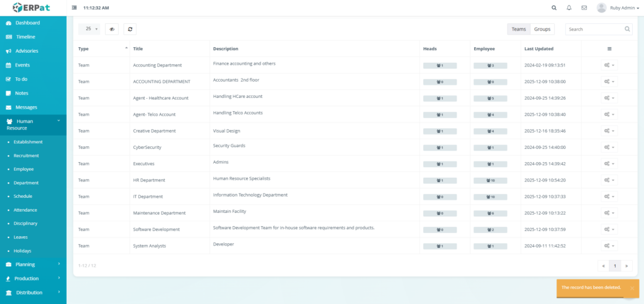Open the column options hamburger in table header
The width and height of the screenshot is (644, 304).
point(609,48)
